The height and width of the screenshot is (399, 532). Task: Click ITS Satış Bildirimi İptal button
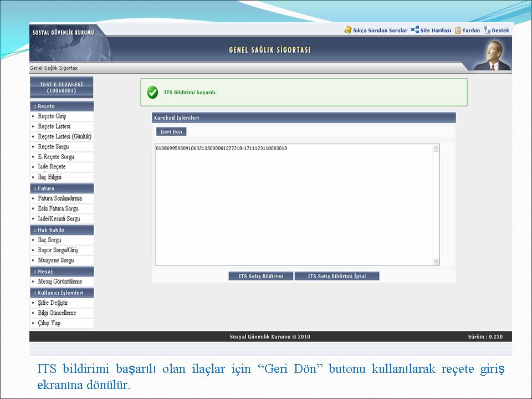[336, 276]
